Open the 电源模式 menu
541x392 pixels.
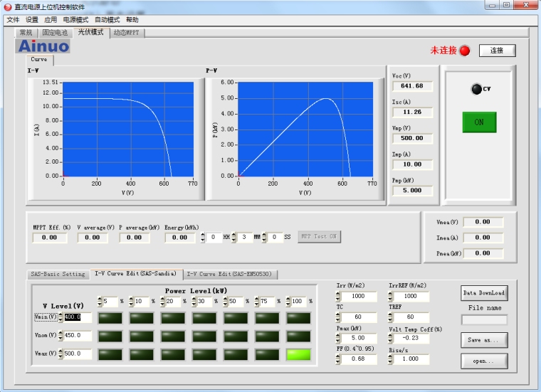click(x=75, y=20)
